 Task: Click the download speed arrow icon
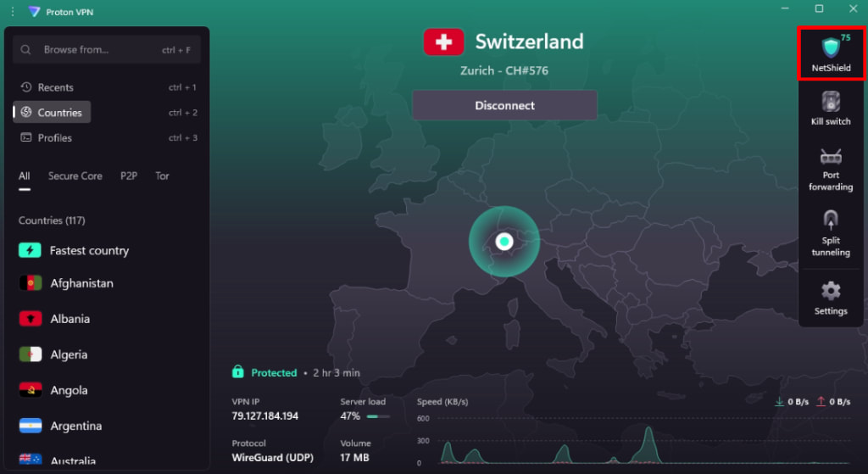(779, 401)
